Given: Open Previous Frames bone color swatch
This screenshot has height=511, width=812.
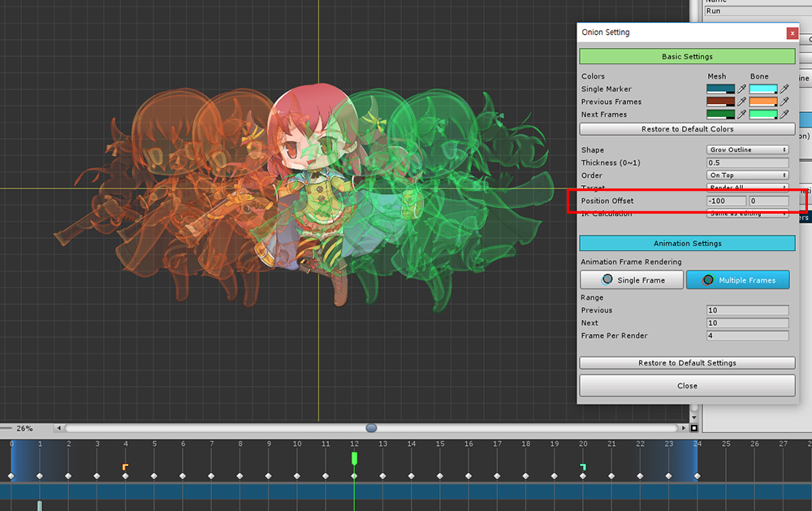Looking at the screenshot, I should pyautogui.click(x=763, y=102).
